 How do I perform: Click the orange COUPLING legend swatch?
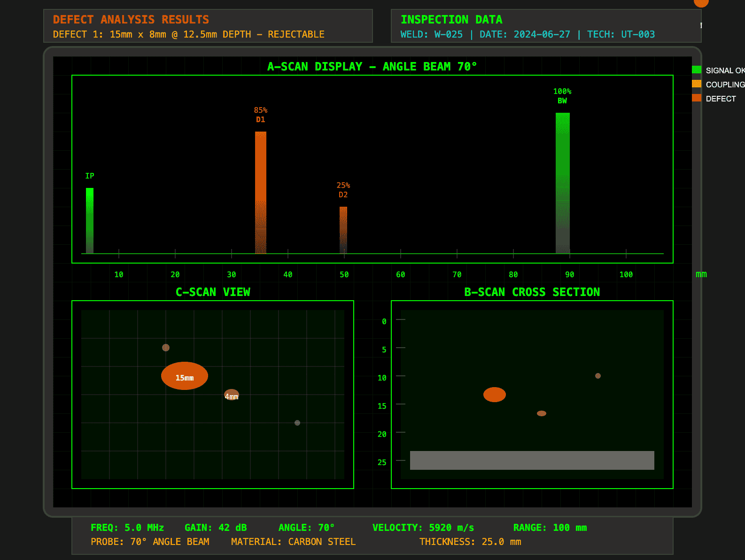(696, 84)
